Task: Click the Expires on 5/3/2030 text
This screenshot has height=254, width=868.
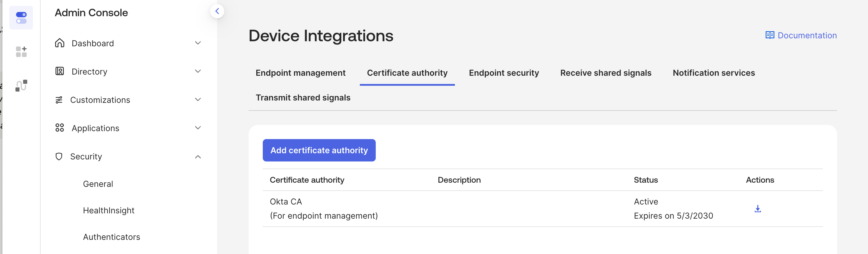Action: click(x=673, y=215)
